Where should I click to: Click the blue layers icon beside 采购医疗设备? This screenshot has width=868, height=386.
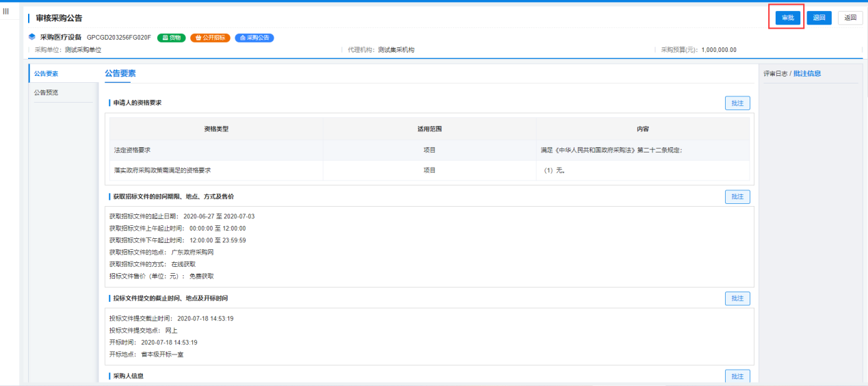coord(31,37)
